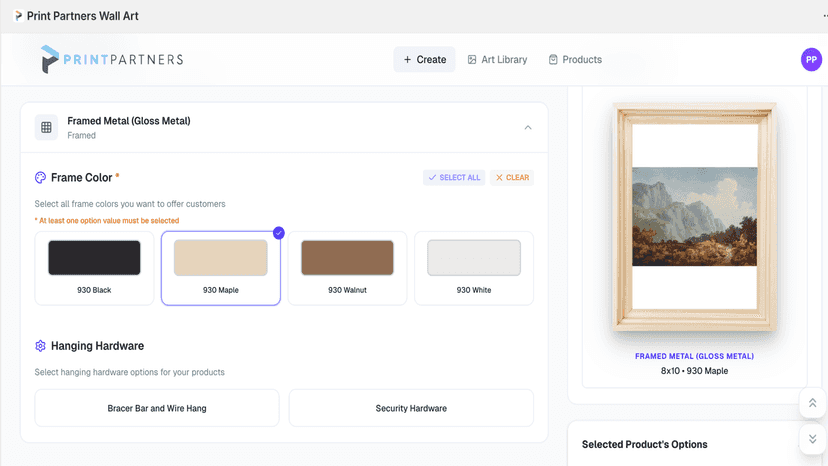828x466 pixels.
Task: Click the Frame Color heading text
Action: (81, 178)
